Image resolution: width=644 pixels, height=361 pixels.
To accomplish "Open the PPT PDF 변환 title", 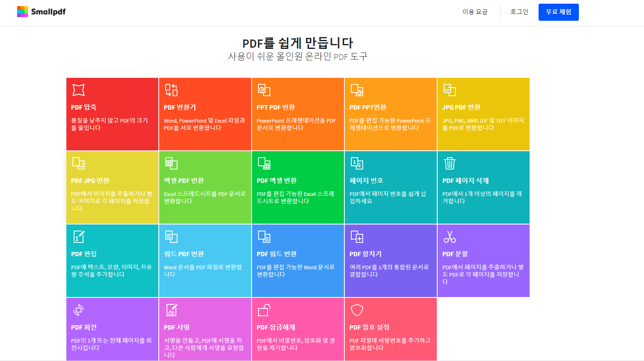I will click(276, 107).
